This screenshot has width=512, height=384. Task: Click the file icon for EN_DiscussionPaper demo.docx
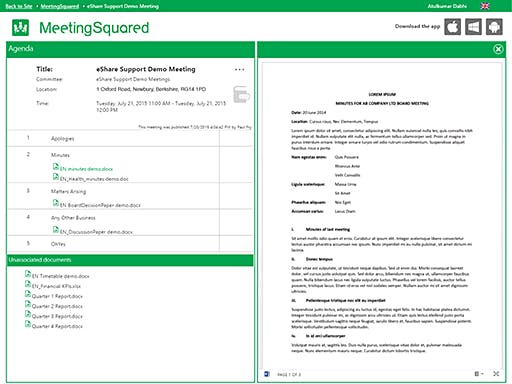pos(56,230)
